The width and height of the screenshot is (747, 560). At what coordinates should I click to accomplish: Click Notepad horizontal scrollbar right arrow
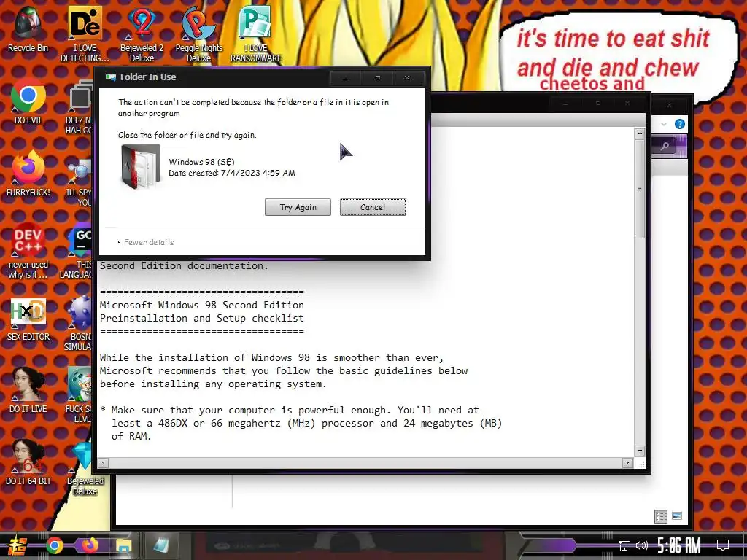pos(627,462)
